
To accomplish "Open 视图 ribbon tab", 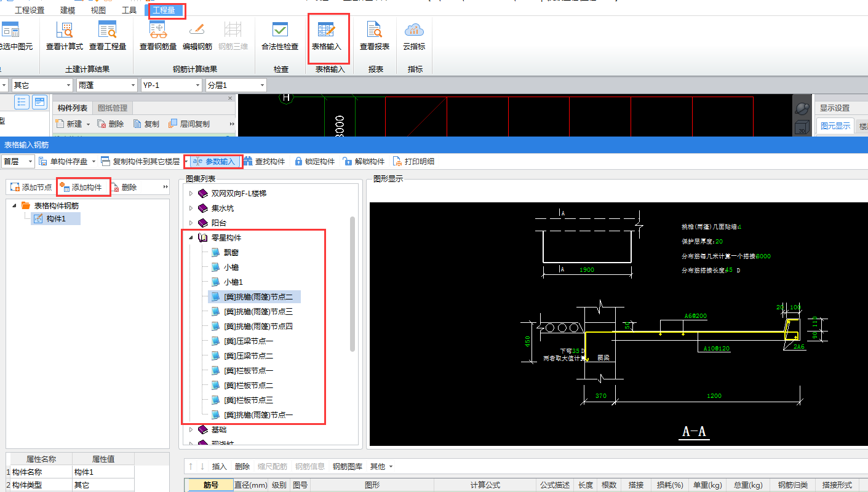I will 98,10.
